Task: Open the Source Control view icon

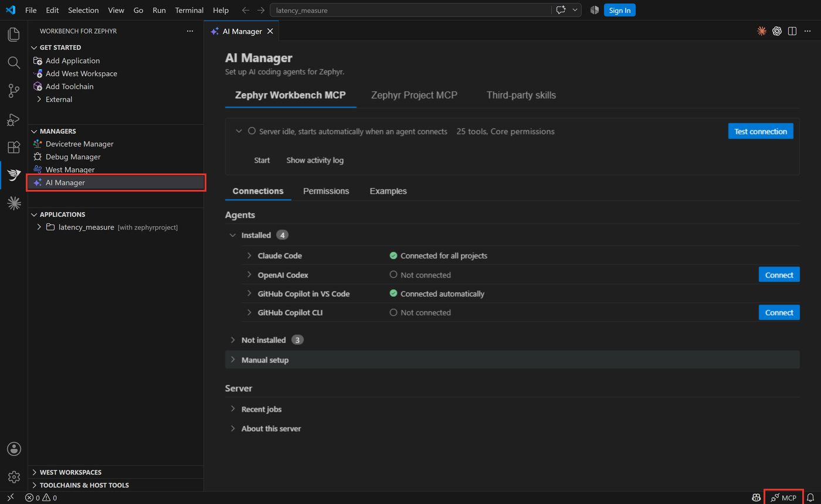Action: pyautogui.click(x=13, y=91)
